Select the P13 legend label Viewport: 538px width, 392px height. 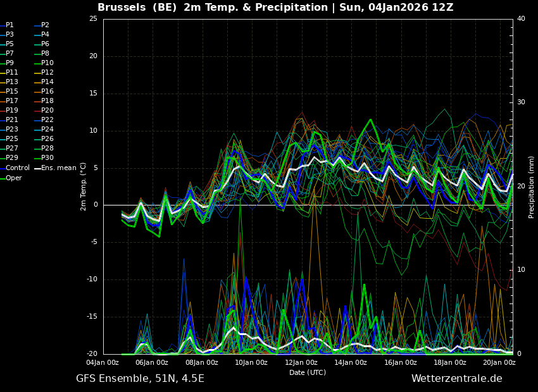point(11,82)
